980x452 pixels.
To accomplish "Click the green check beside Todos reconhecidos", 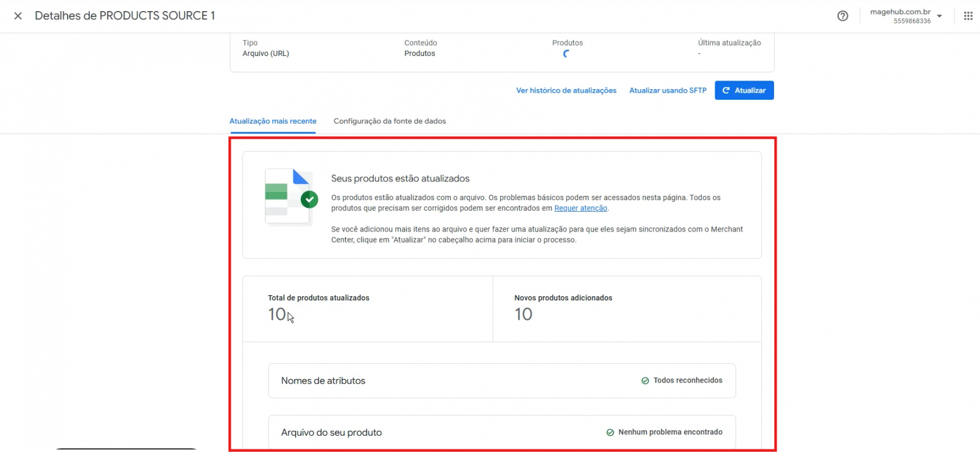I will [x=645, y=381].
